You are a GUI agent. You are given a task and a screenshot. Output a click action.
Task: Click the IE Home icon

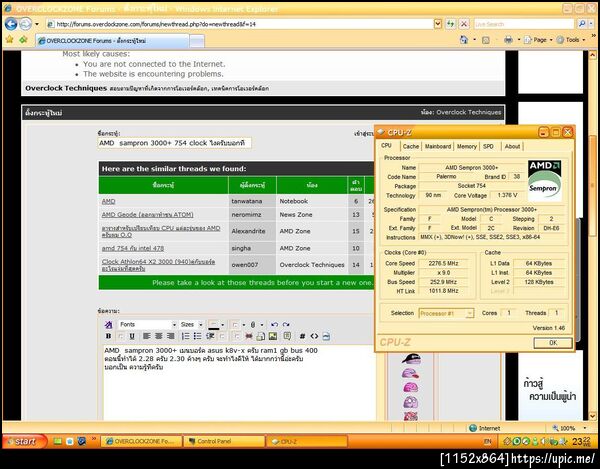[464, 40]
